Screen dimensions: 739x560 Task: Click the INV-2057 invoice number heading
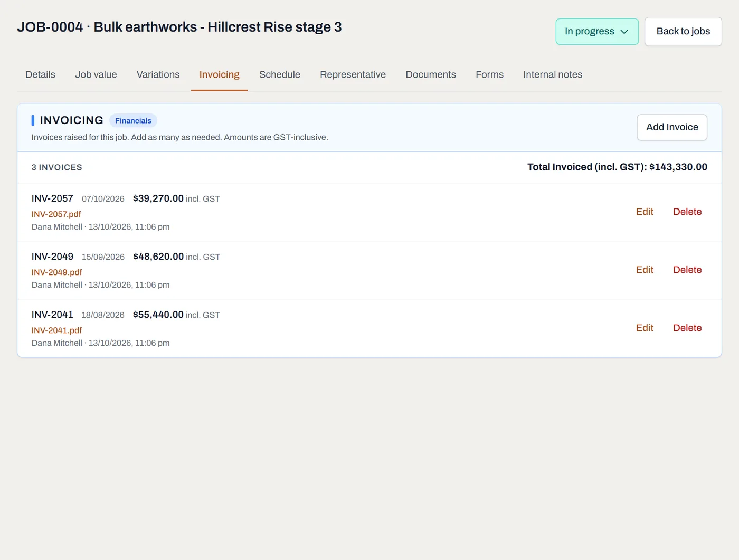click(52, 198)
